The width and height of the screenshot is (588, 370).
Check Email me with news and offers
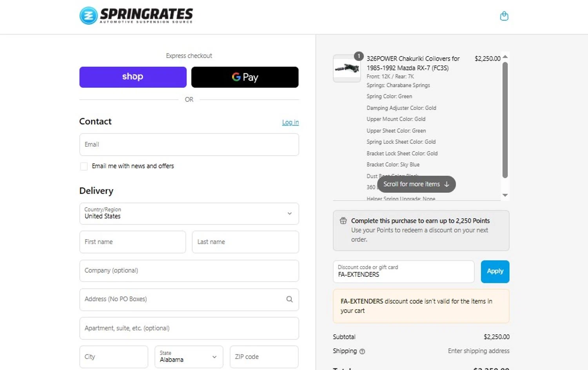tap(83, 166)
